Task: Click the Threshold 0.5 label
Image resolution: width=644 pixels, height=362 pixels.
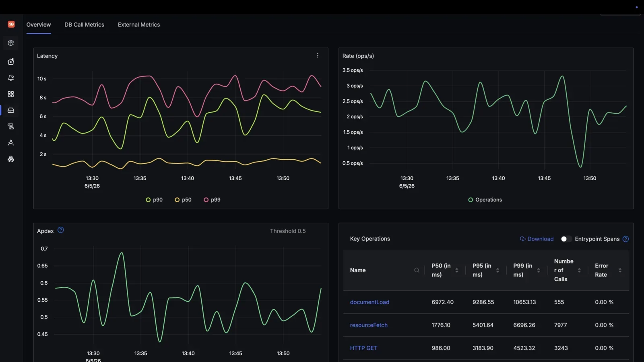Action: (x=288, y=231)
